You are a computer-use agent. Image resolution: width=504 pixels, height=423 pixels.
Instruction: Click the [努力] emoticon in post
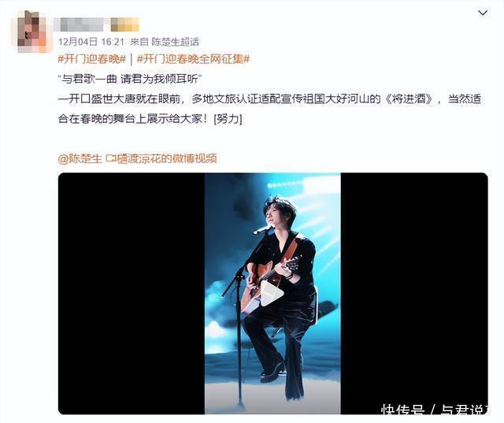(x=228, y=119)
